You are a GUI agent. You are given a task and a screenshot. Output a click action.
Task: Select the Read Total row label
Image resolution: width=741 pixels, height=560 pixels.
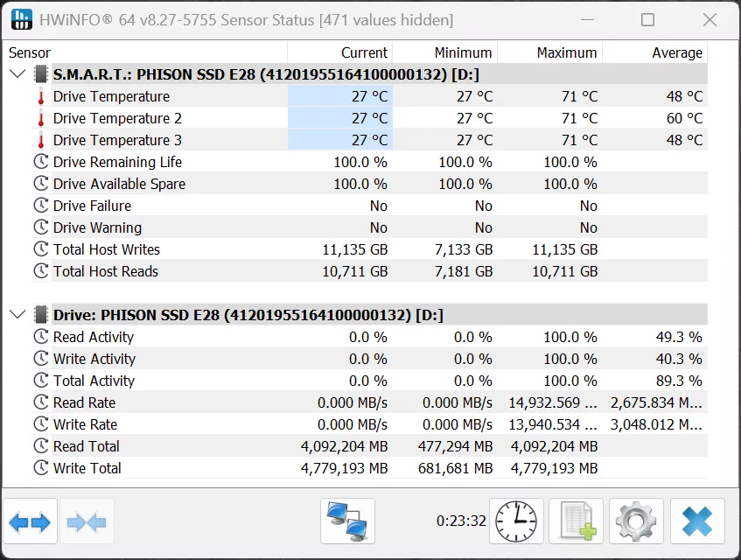(x=86, y=445)
